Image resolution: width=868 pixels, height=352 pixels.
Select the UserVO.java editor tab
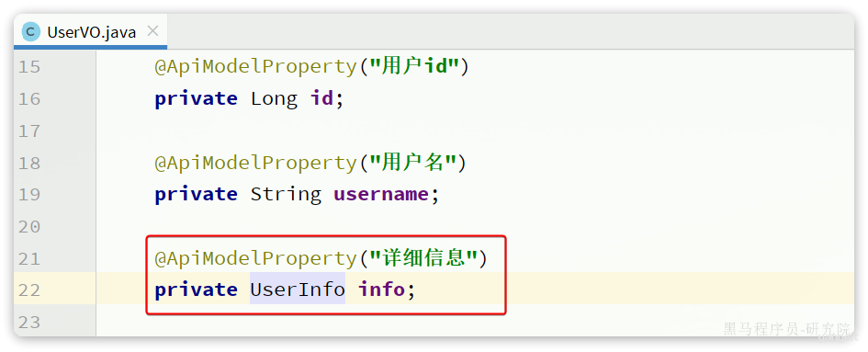point(91,32)
